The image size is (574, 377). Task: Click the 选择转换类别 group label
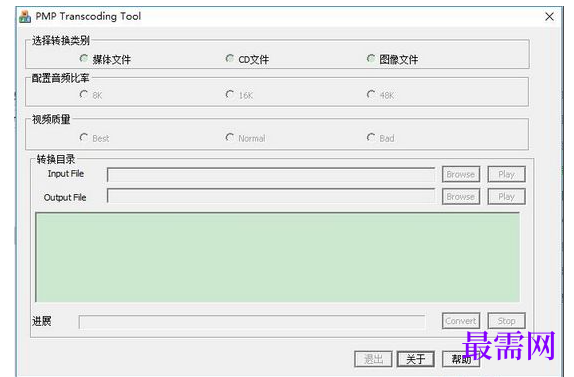(61, 40)
